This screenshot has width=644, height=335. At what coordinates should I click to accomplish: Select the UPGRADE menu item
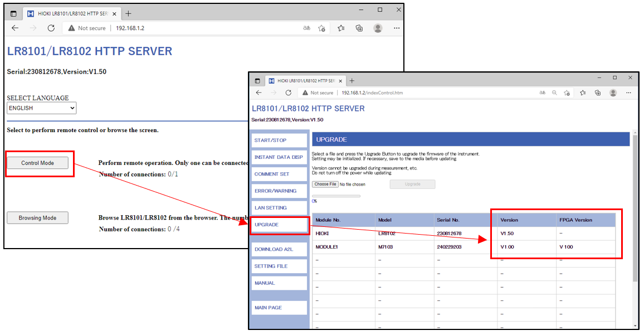279,225
